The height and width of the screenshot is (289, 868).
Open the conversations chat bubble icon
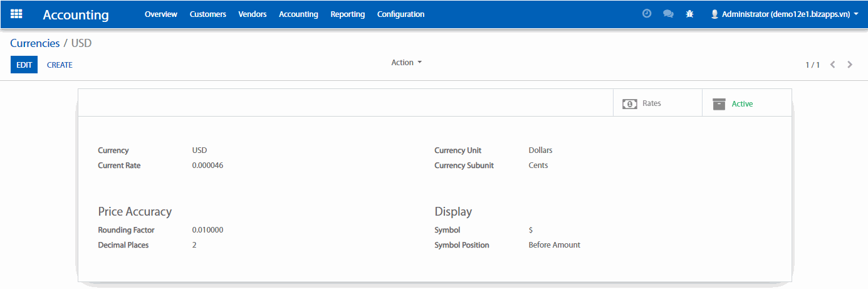pyautogui.click(x=668, y=14)
